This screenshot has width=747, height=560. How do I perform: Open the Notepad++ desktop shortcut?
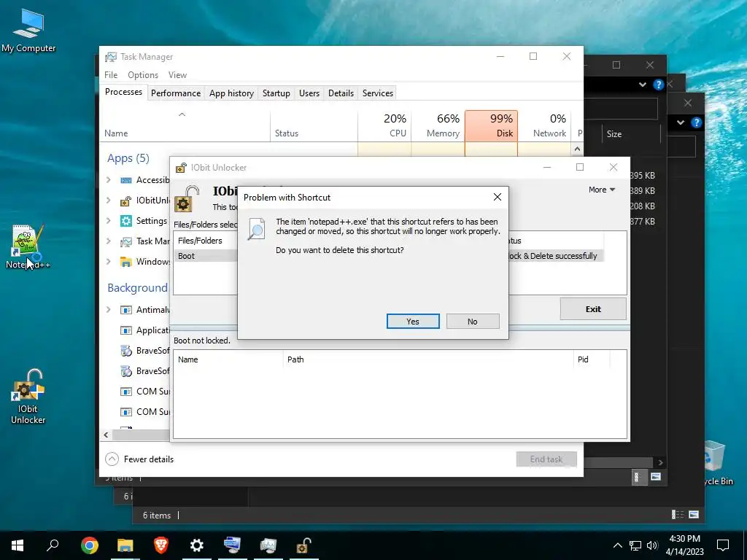28,246
